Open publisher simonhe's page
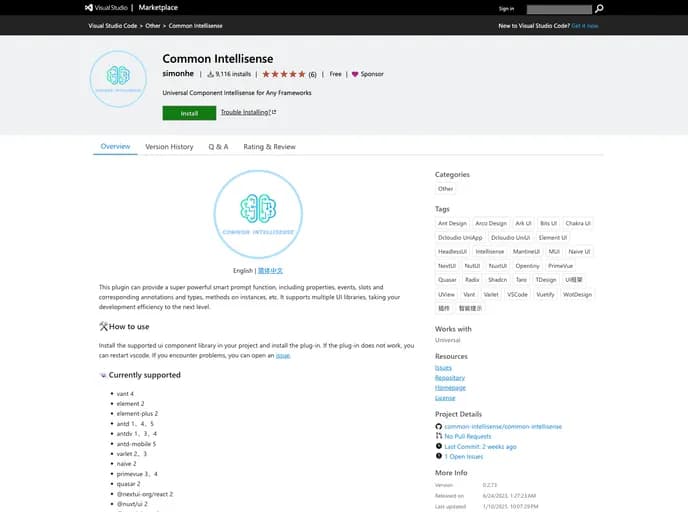688x512 pixels. pyautogui.click(x=178, y=74)
